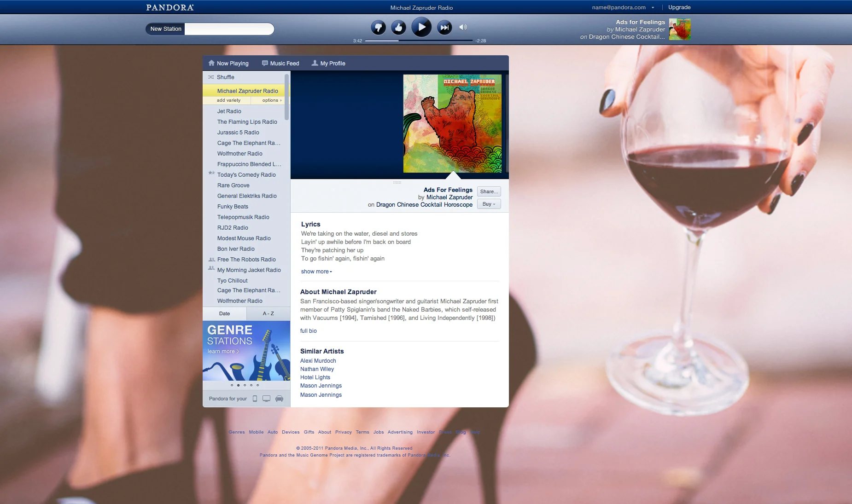Viewport: 852px width, 504px height.
Task: Click the stars icon beside Today's Comedy Radio
Action: (x=211, y=173)
